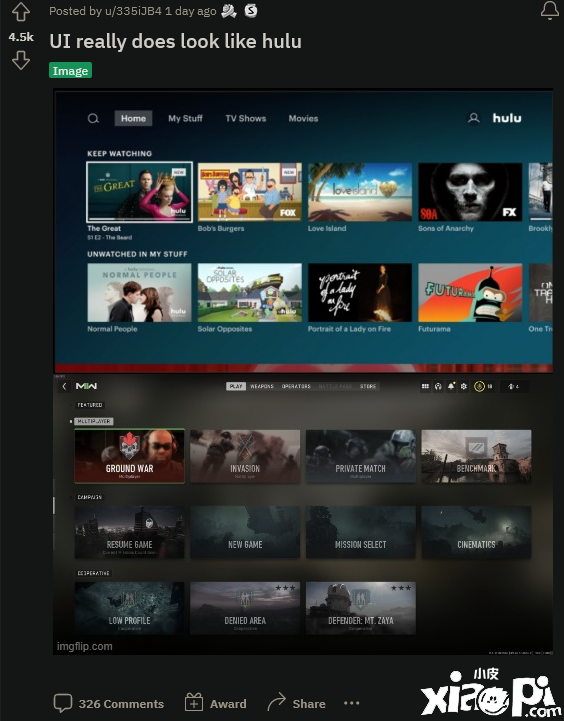This screenshot has height=721, width=564.
Task: Open Sons of Anarchy thumbnail
Action: click(470, 192)
